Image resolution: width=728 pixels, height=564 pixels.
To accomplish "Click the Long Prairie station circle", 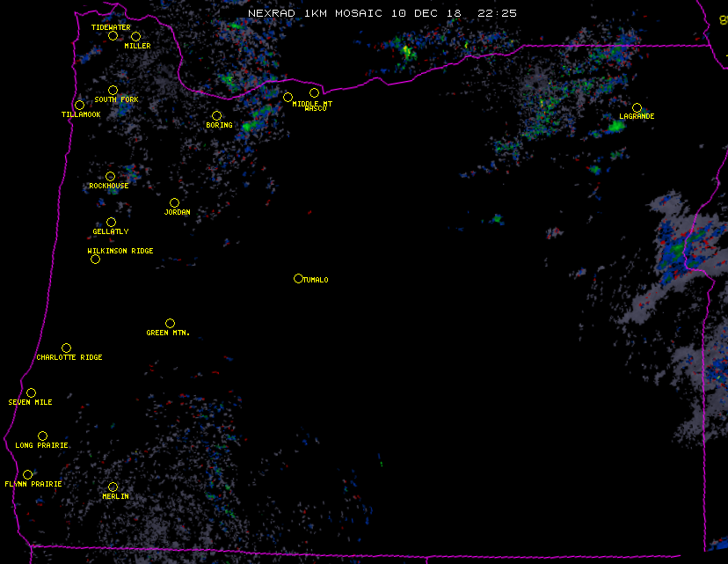I will pos(42,436).
